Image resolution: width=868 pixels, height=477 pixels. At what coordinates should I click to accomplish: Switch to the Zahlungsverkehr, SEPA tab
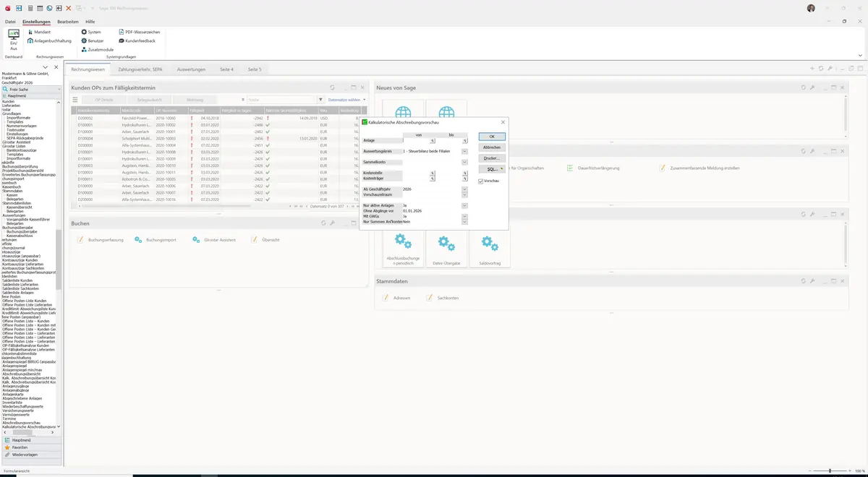(140, 69)
